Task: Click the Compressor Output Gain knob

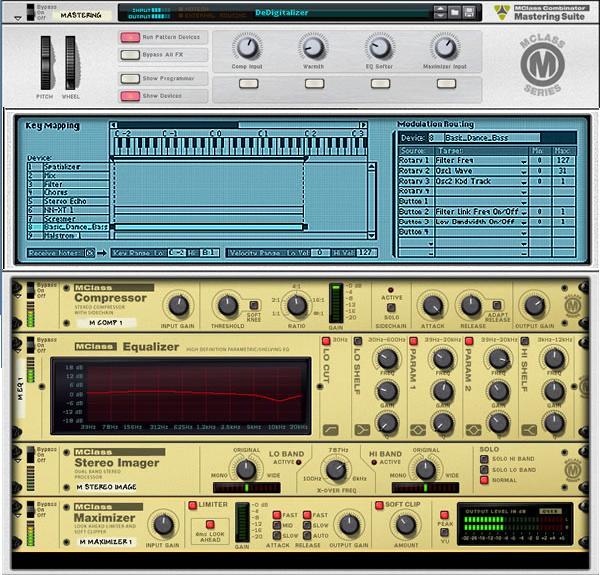Action: tap(534, 305)
